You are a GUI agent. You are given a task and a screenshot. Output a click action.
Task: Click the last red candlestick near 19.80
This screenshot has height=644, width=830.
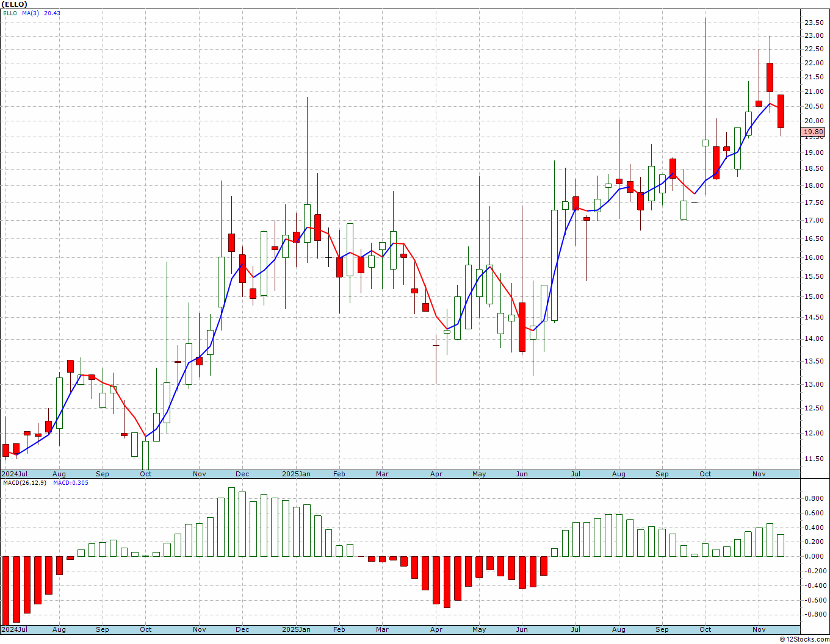pos(781,111)
